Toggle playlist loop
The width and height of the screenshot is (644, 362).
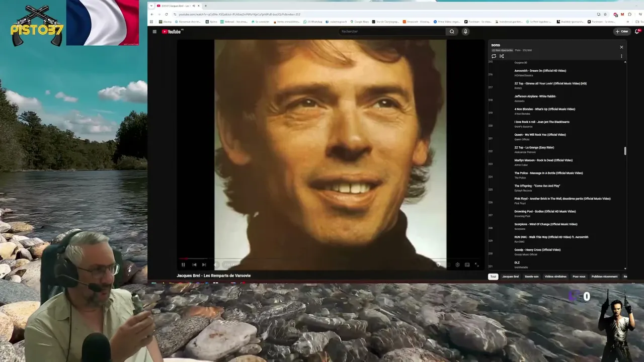tap(494, 56)
